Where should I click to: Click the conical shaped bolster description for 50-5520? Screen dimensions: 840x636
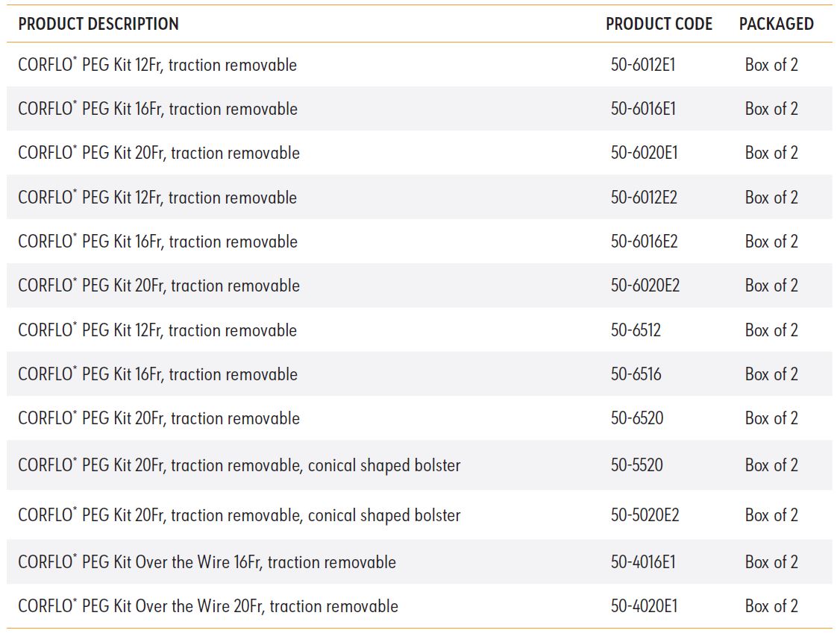pyautogui.click(x=239, y=465)
